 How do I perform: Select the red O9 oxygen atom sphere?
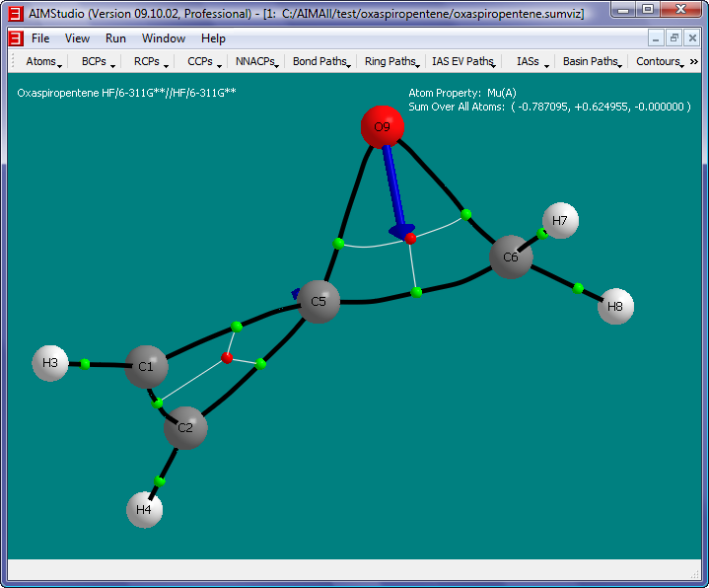click(382, 128)
